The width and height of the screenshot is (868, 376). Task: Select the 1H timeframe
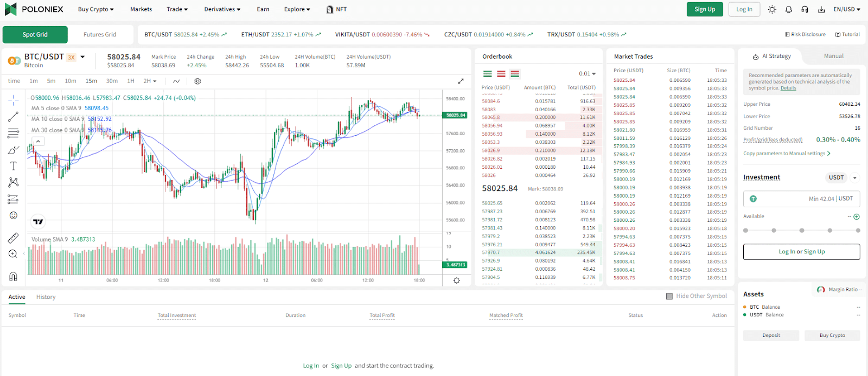131,81
